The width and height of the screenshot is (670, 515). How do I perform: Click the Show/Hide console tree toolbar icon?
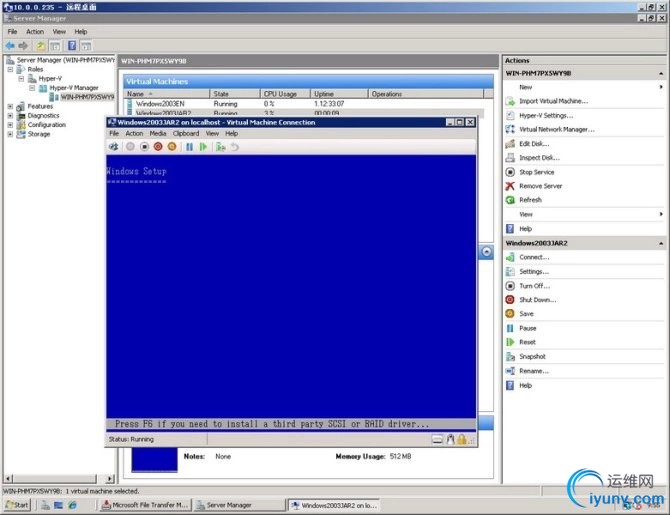(x=55, y=45)
